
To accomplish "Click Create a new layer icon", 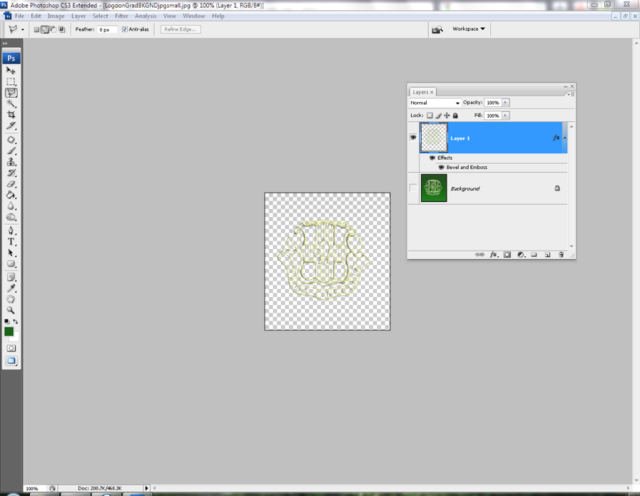I will pos(547,255).
